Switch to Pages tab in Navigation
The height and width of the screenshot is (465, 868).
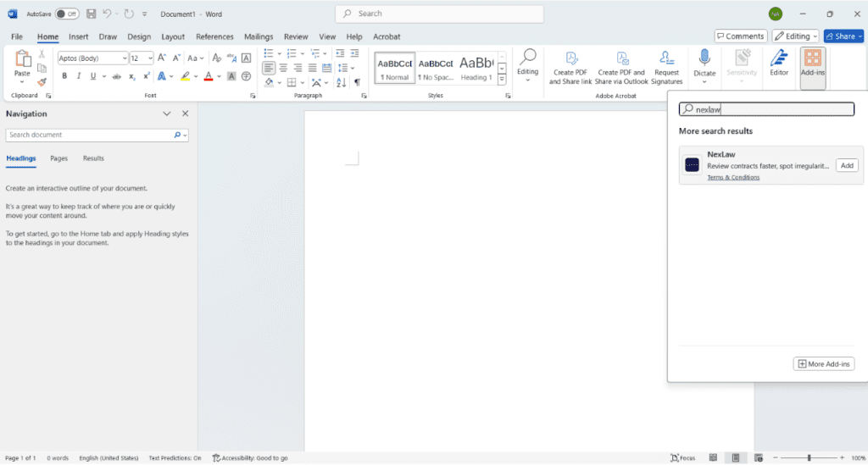coord(58,158)
